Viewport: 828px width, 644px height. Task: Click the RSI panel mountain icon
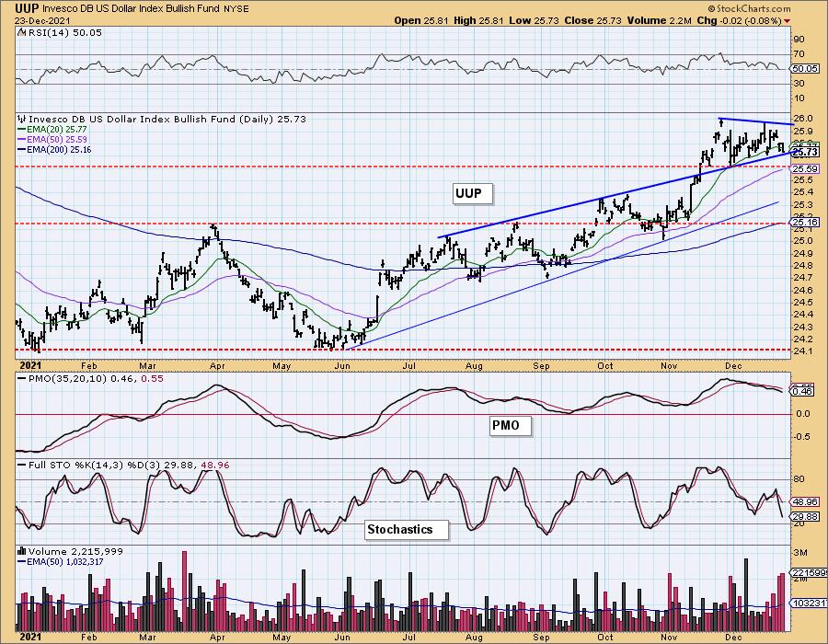[21, 33]
